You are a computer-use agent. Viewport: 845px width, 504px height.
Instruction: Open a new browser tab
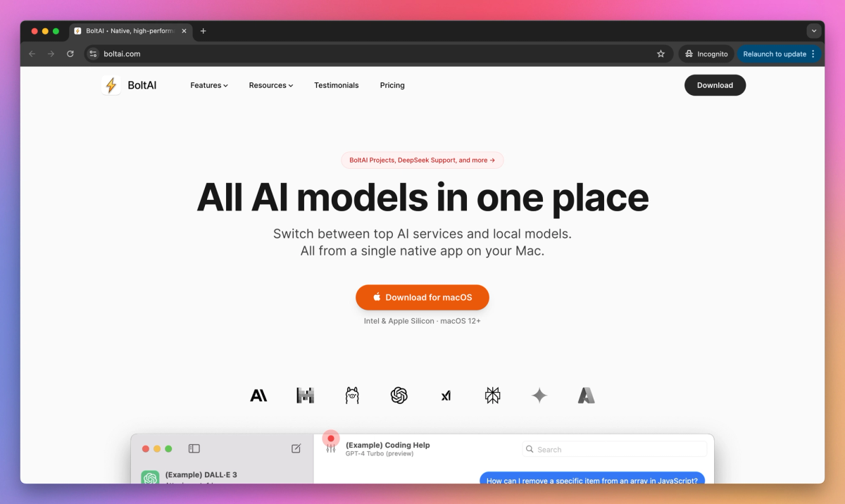coord(203,31)
